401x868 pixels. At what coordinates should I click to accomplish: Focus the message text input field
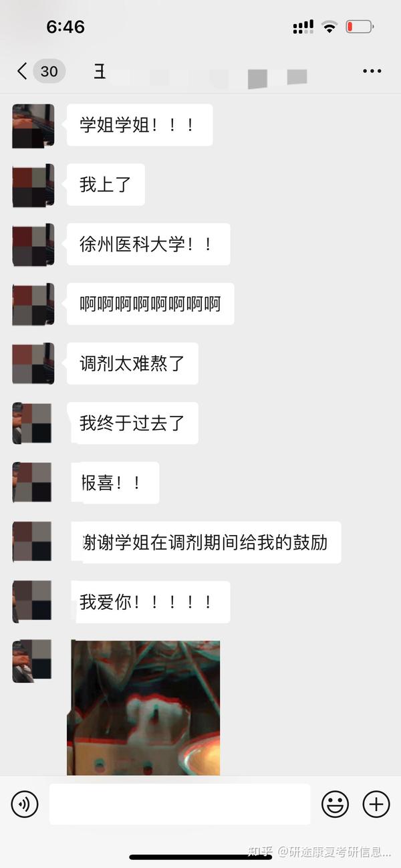point(180,804)
